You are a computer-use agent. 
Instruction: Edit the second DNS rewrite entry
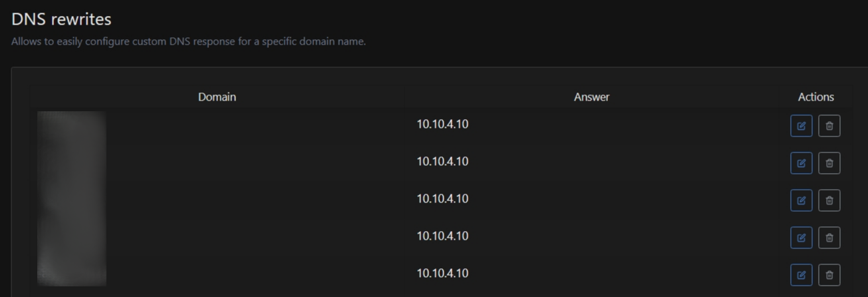pyautogui.click(x=801, y=163)
